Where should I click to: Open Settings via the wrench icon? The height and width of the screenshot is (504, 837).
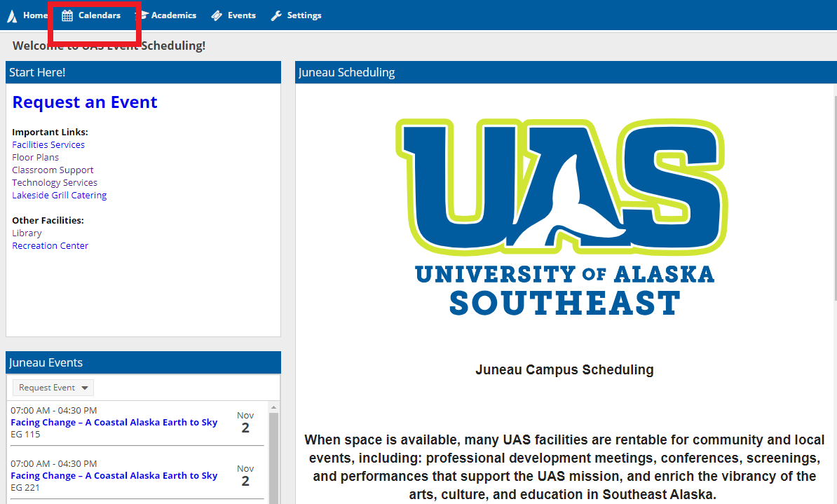click(276, 15)
